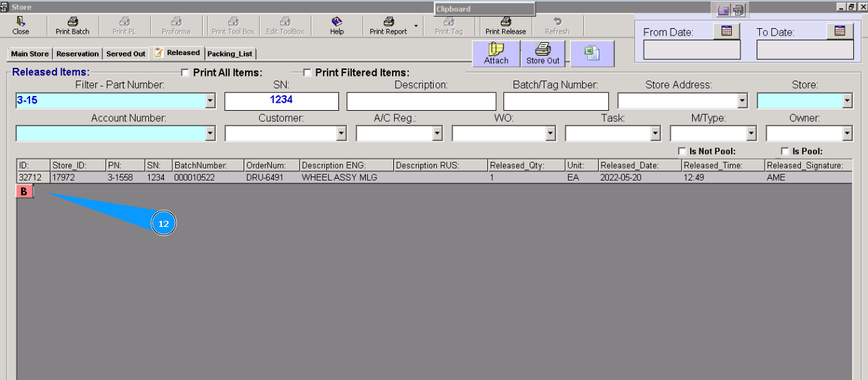Click the released date 2022-05-20 cell
The image size is (868, 380).
pyautogui.click(x=640, y=178)
